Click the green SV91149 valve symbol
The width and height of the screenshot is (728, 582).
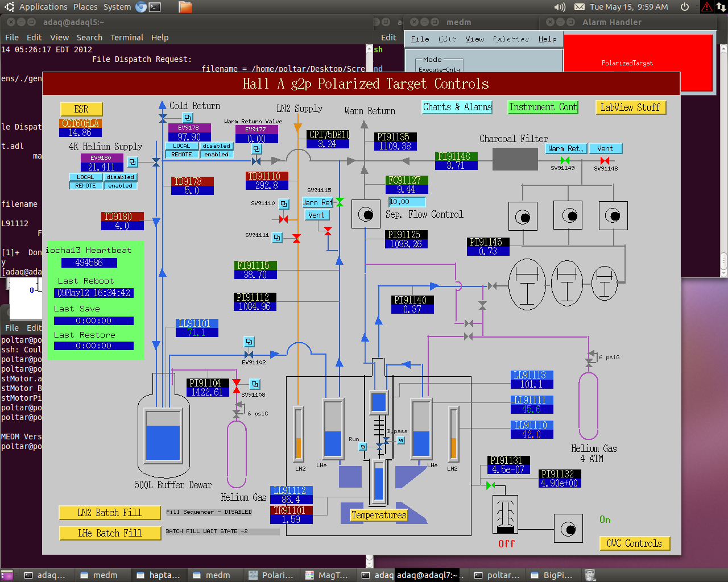point(565,161)
